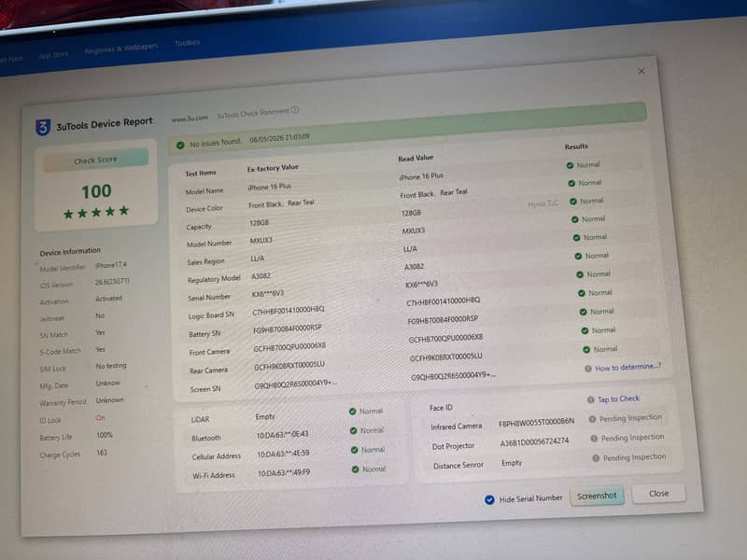Click the Normal check icon in the Wi-Fi Address row

356,469
